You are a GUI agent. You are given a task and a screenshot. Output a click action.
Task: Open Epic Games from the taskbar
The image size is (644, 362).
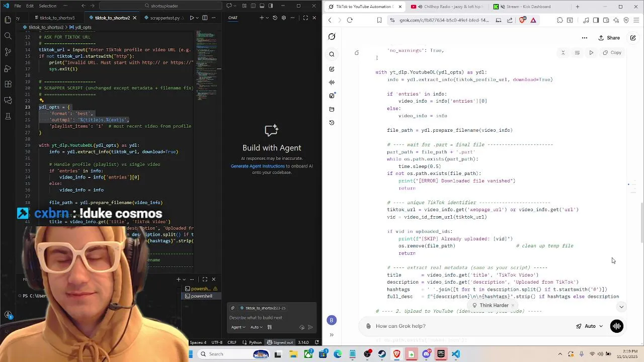pos(441,354)
